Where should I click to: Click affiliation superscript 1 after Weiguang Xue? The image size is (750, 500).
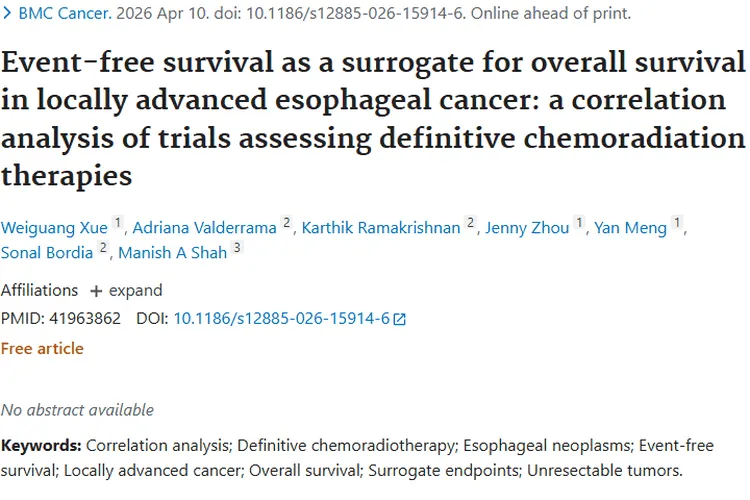tap(118, 224)
